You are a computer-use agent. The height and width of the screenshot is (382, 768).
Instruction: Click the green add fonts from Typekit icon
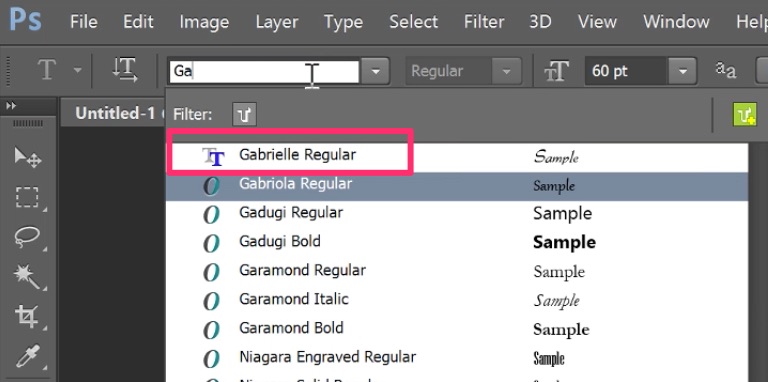pos(744,115)
